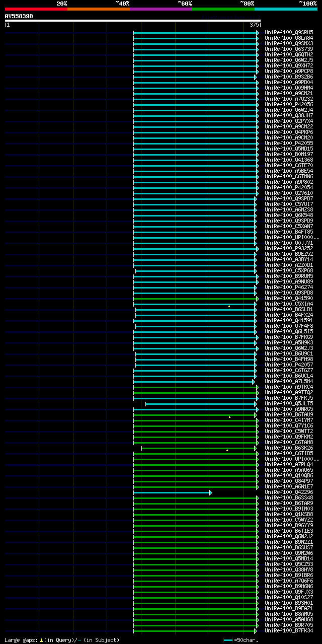Click the white query length ruler bar
Screen dimensions: 322x644
(133, 21)
